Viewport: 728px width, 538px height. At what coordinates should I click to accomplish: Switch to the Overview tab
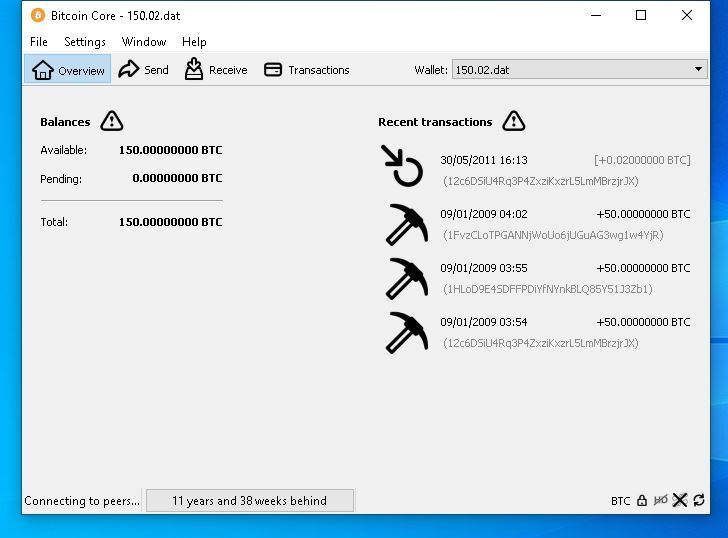(68, 70)
